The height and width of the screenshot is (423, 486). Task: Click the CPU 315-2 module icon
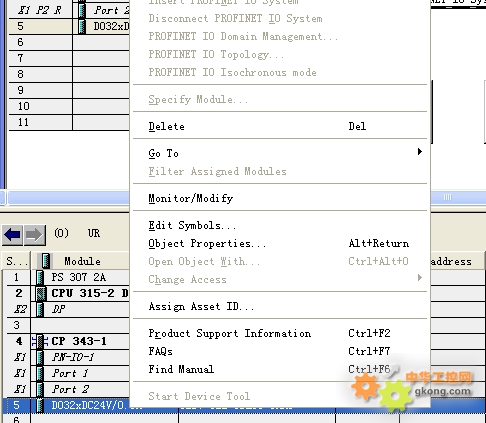click(41, 293)
